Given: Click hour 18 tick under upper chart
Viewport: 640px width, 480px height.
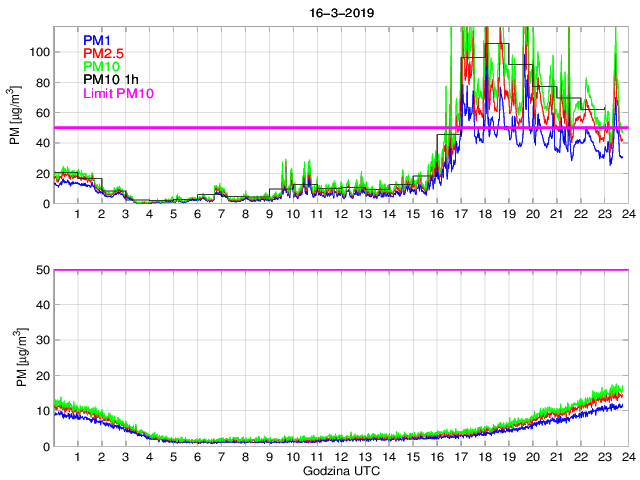Looking at the screenshot, I should pyautogui.click(x=484, y=215).
